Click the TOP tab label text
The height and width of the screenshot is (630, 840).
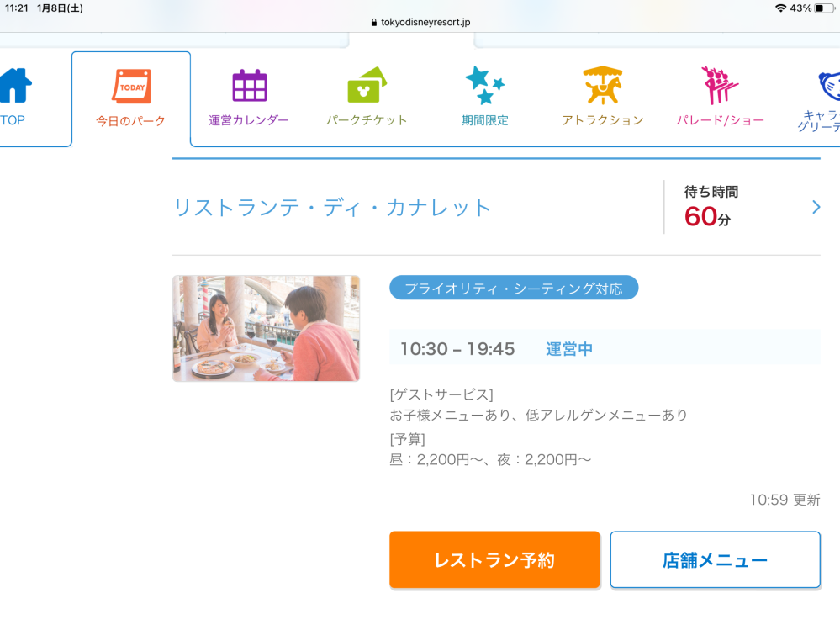click(13, 120)
